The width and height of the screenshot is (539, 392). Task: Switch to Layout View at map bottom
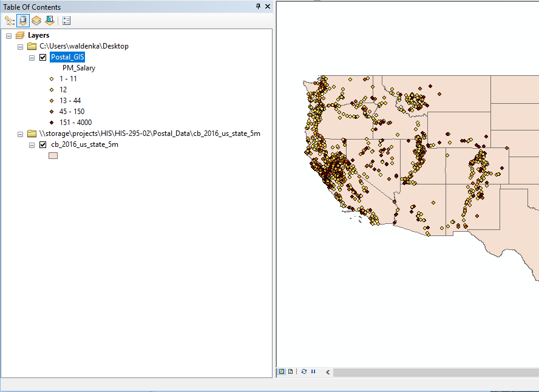[x=290, y=371]
